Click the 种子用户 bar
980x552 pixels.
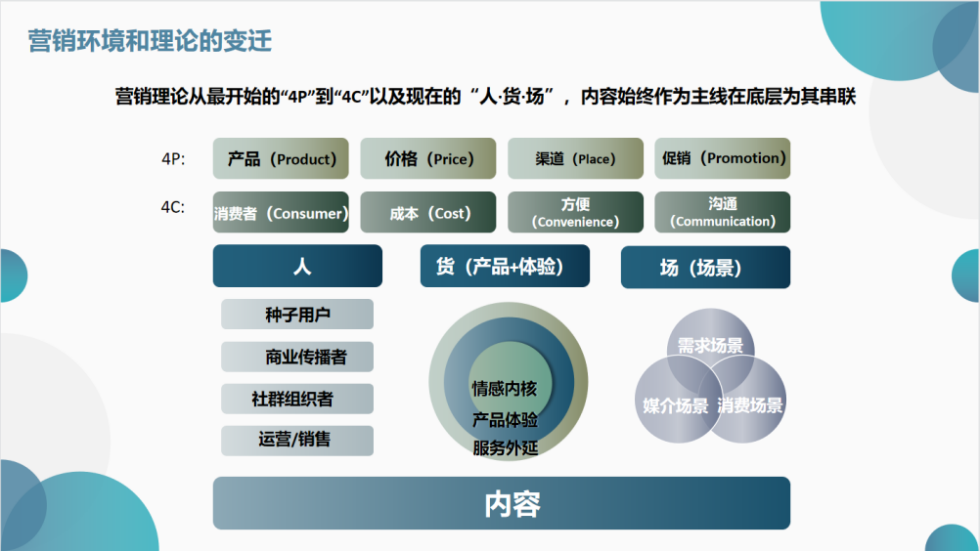298,314
